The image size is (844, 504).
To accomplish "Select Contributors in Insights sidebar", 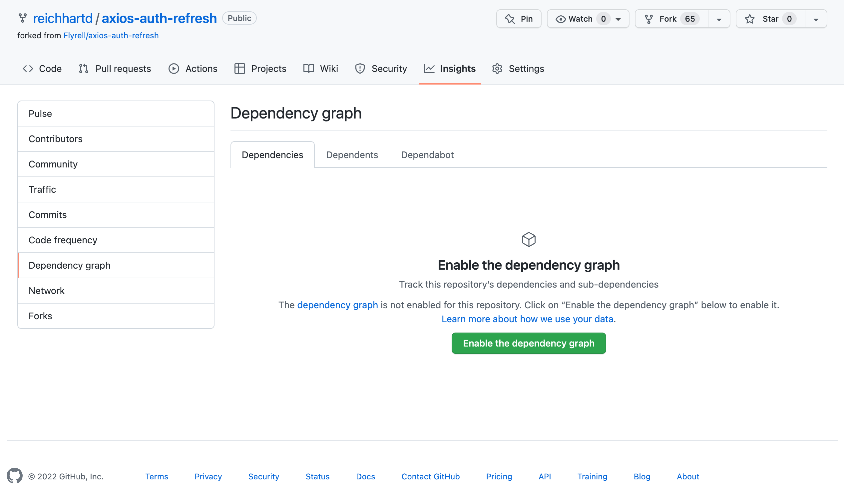I will [x=55, y=138].
